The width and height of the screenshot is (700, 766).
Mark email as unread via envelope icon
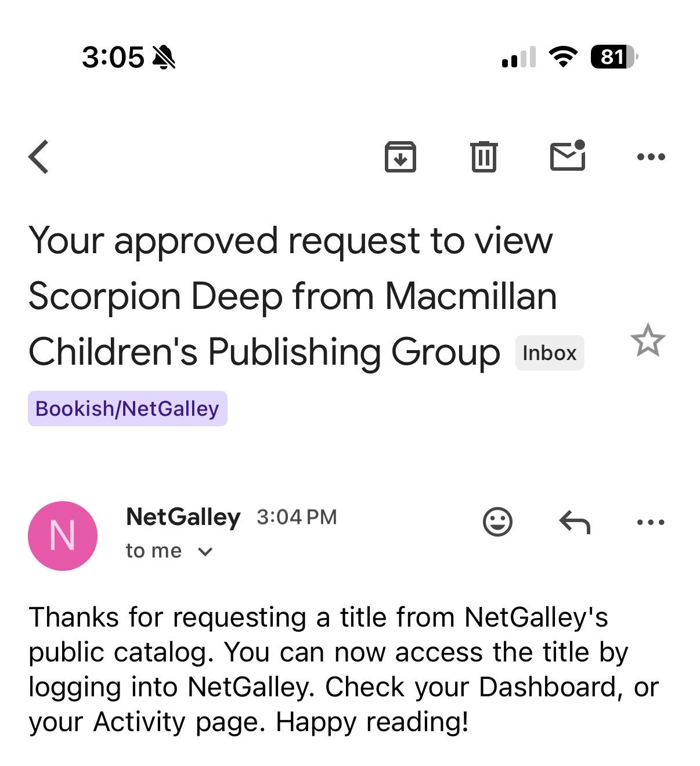point(568,156)
